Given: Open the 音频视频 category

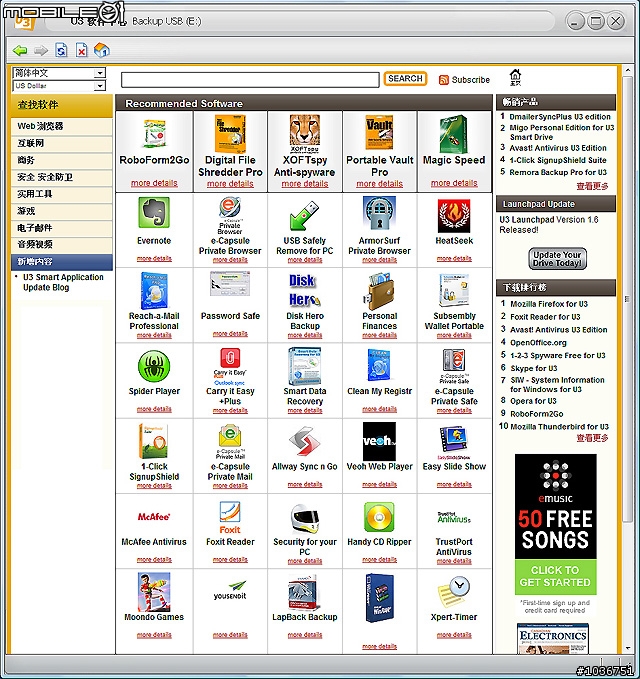Looking at the screenshot, I should point(62,245).
